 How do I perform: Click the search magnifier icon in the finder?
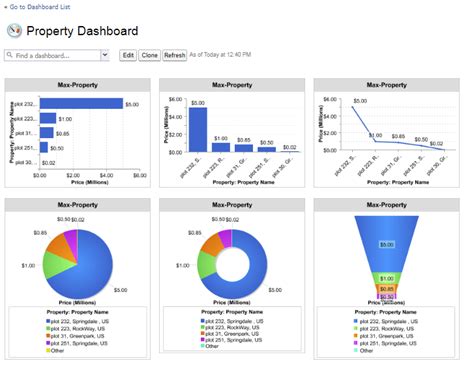click(x=10, y=55)
